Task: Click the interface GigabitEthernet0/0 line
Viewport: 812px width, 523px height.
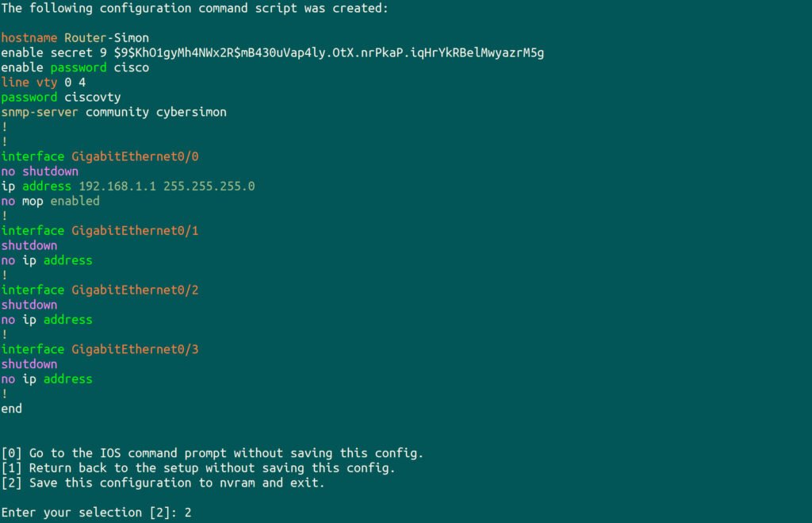Action: (x=100, y=156)
